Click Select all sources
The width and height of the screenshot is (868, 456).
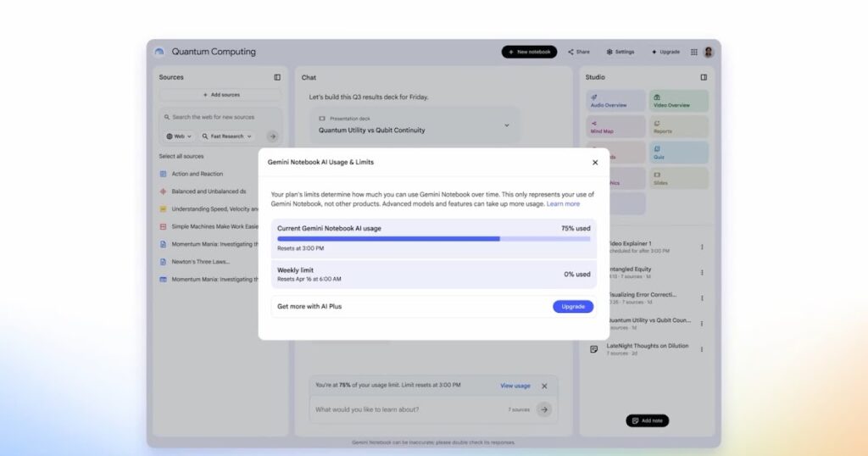click(x=181, y=156)
